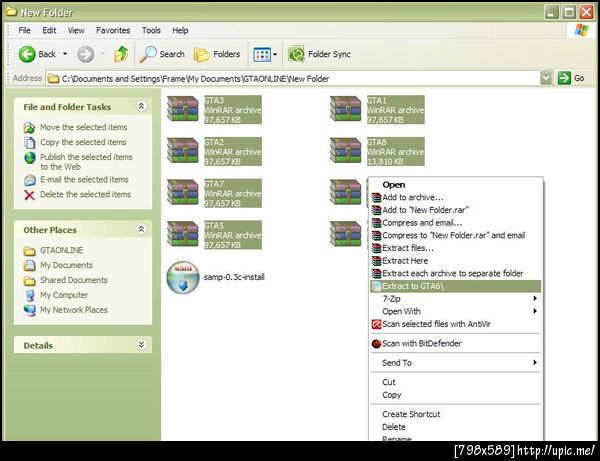The image size is (600, 461).
Task: Collapse the Other Places panel
Action: click(x=141, y=229)
